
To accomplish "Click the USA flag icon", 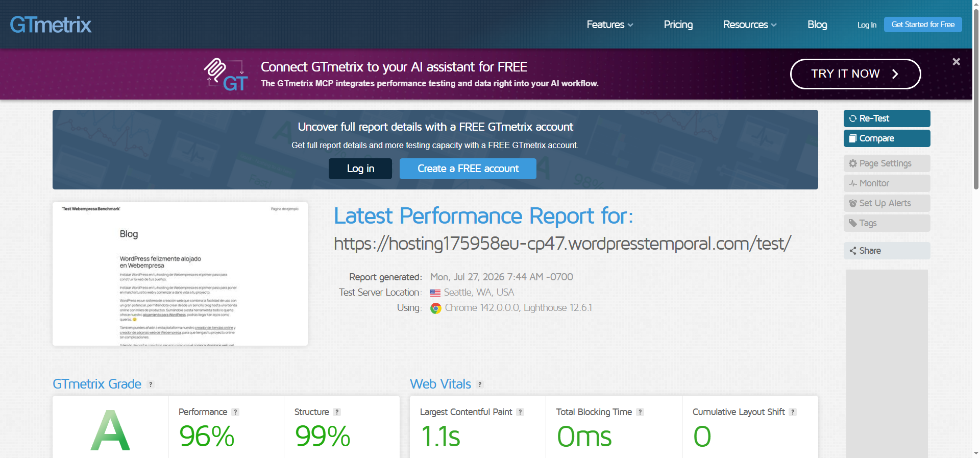I will 435,293.
